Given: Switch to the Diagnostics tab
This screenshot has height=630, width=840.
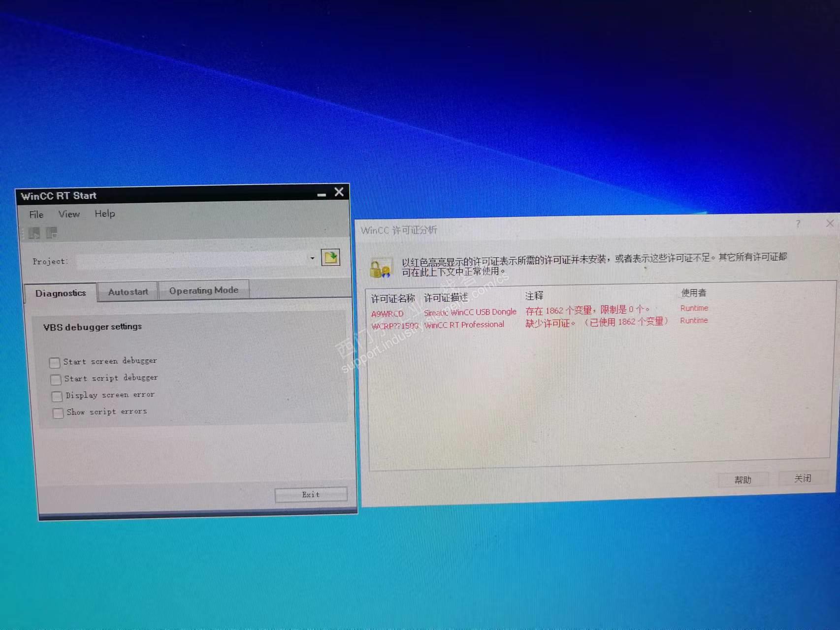Looking at the screenshot, I should tap(61, 293).
